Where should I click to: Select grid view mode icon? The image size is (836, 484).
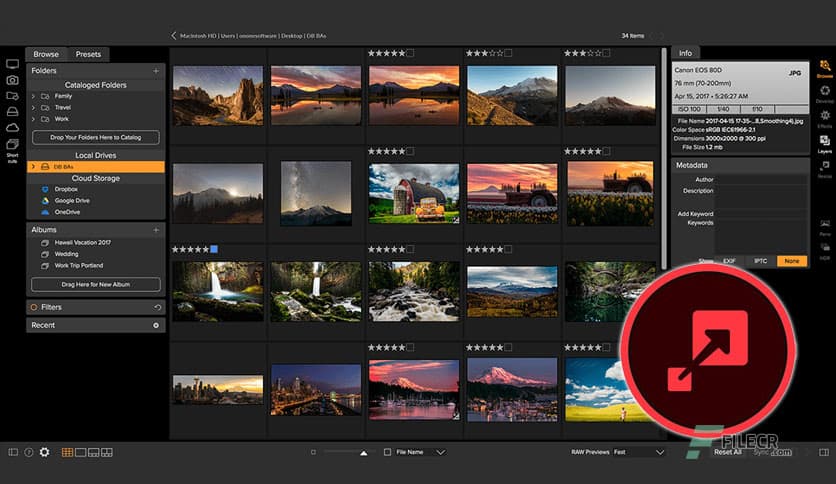[x=68, y=452]
